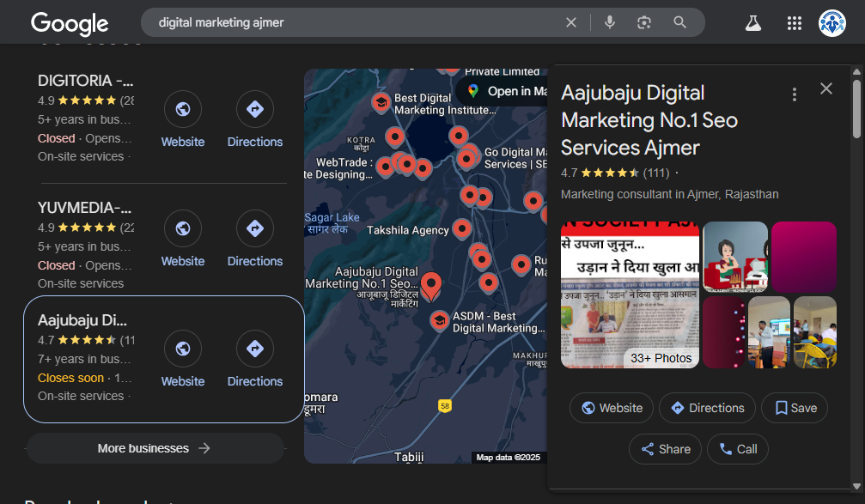Open more options menu for Aajubaju panel
Viewport: 865px width, 504px height.
click(x=795, y=94)
